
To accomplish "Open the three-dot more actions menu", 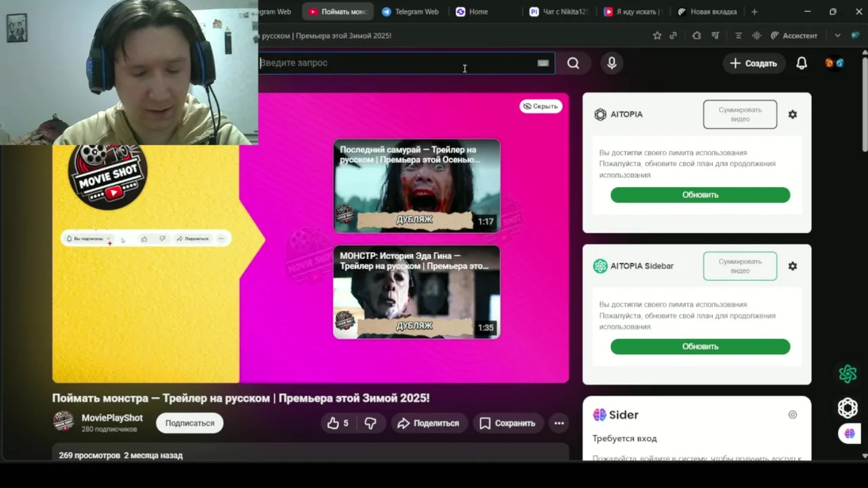I will click(559, 423).
